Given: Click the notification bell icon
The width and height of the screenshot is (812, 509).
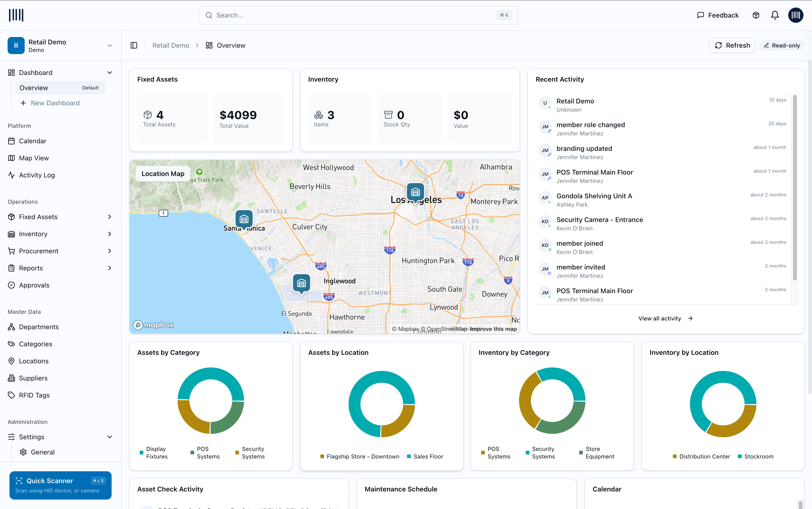Looking at the screenshot, I should [774, 15].
